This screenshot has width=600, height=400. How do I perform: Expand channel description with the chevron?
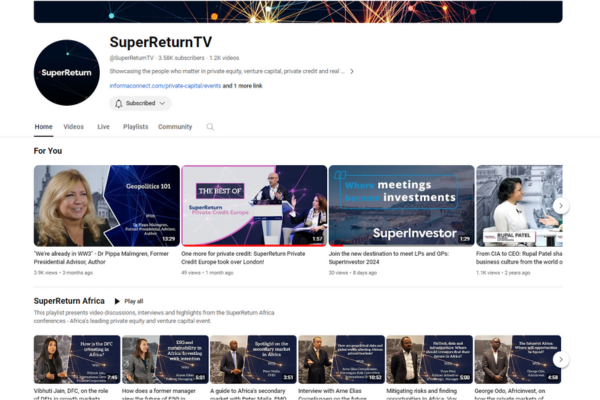(352, 71)
